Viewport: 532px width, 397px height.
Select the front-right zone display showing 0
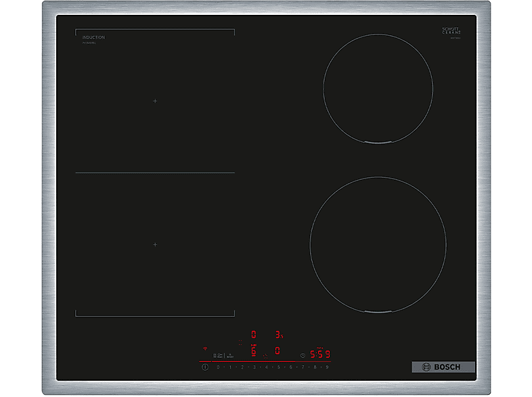click(278, 350)
